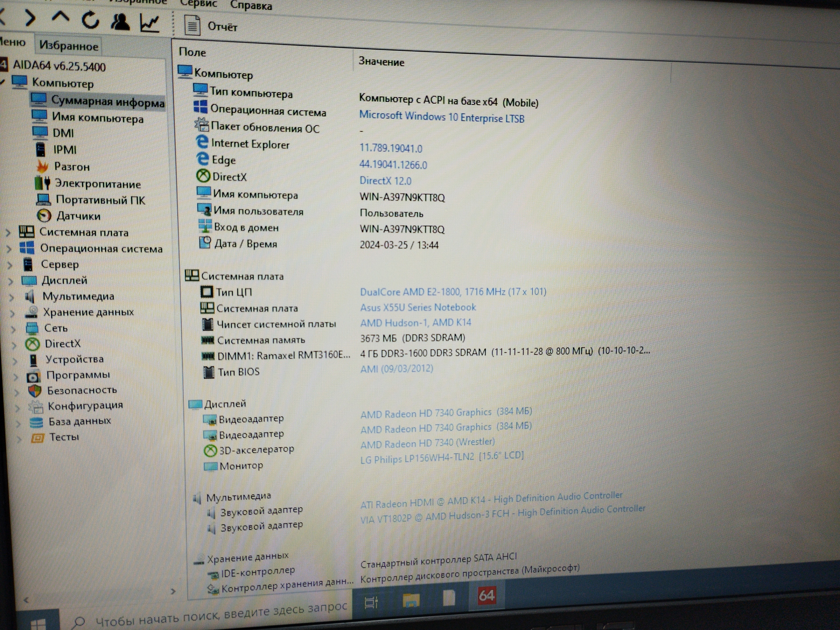Select the Системная память row
The height and width of the screenshot is (630, 840).
332,339
